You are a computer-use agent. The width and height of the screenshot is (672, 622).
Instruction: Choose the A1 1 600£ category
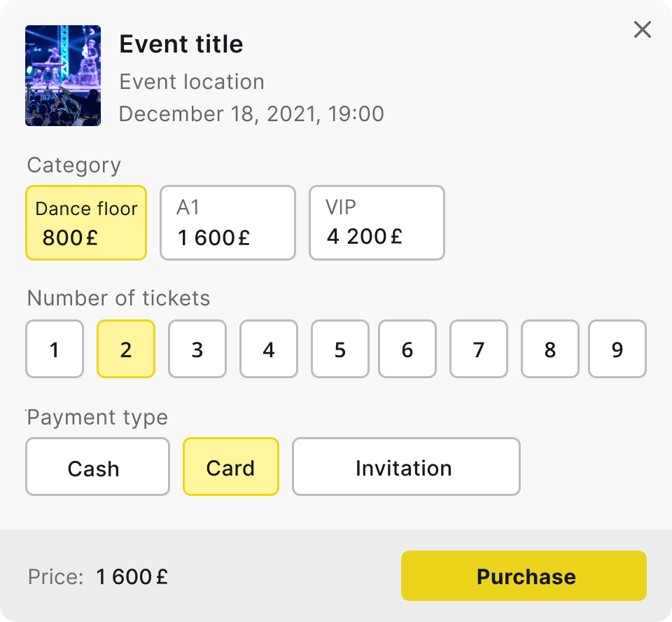(228, 223)
